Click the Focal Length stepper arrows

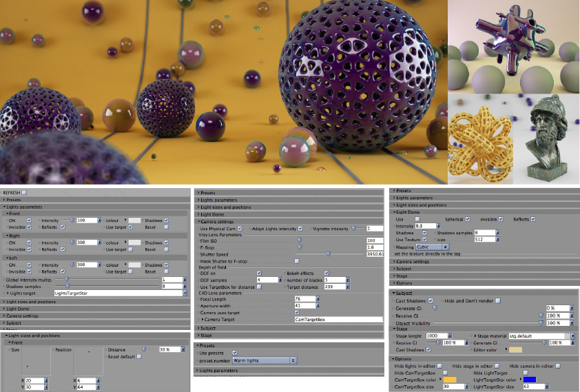tap(318, 299)
